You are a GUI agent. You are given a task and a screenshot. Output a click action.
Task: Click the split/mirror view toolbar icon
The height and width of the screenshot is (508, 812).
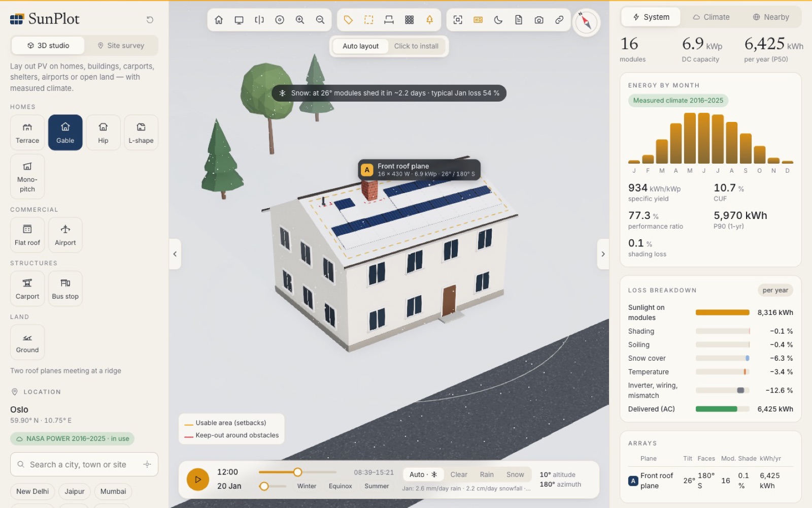pyautogui.click(x=259, y=20)
